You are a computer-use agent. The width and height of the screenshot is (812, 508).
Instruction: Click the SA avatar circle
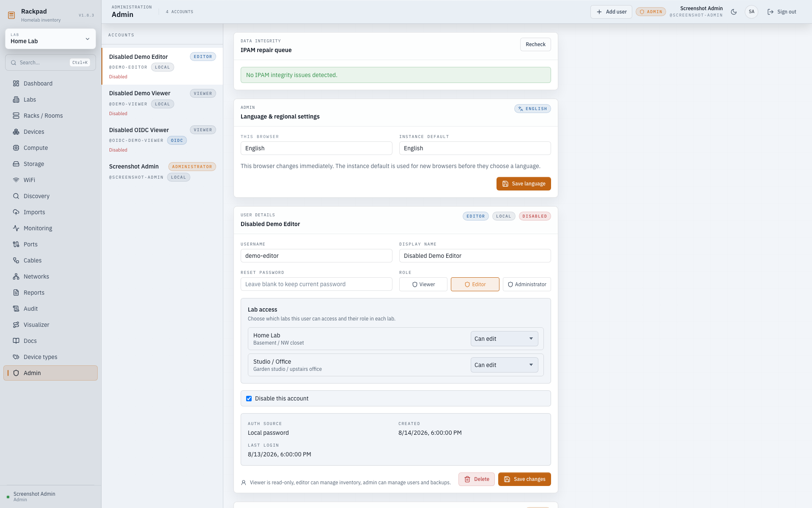pos(752,12)
